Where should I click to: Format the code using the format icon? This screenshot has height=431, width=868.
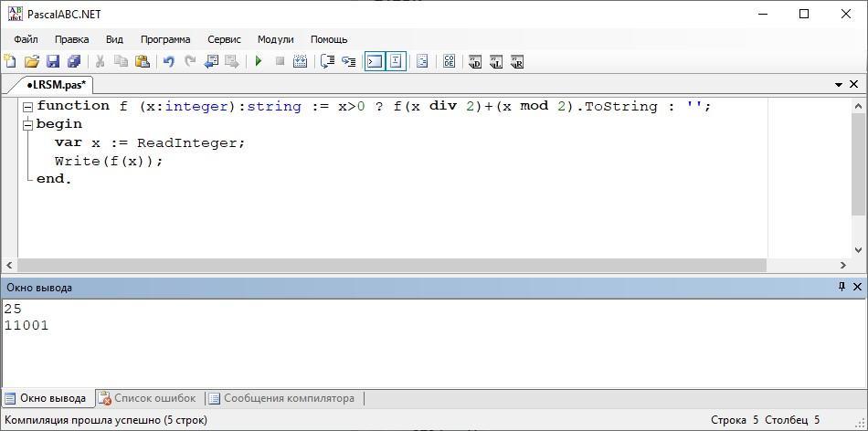pyautogui.click(x=422, y=61)
